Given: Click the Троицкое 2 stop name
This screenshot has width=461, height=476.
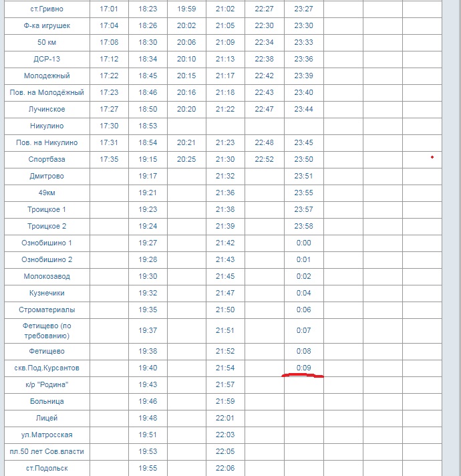Looking at the screenshot, I should click(45, 226).
